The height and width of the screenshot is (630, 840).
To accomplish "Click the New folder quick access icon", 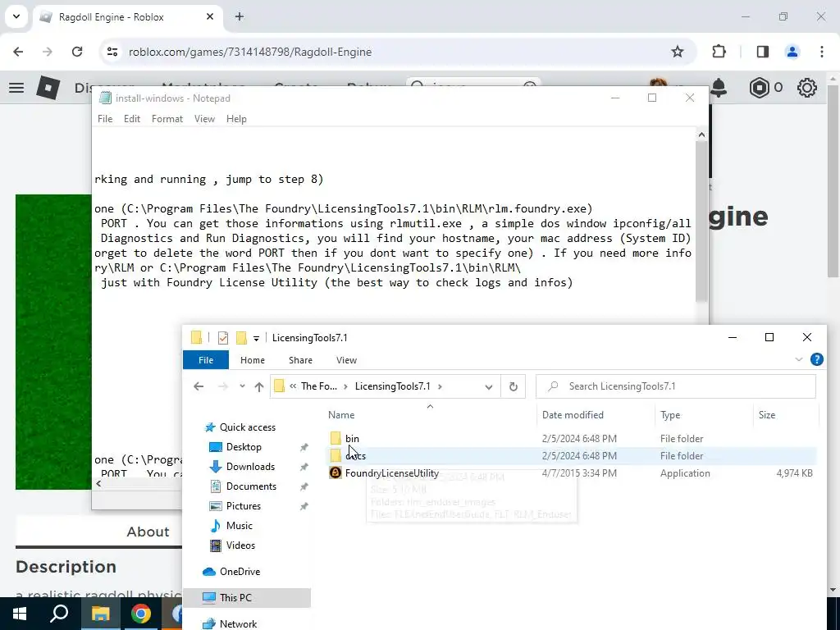I will (x=241, y=338).
